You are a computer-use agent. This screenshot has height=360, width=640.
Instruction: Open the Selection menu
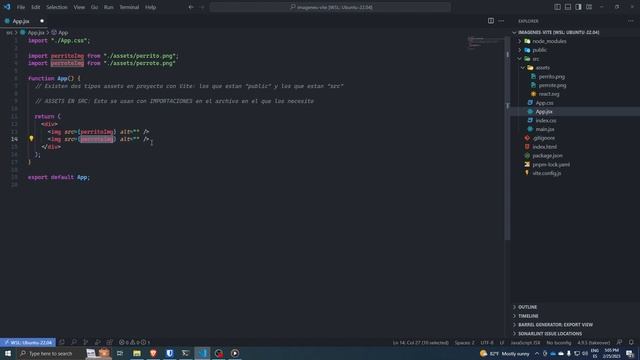(x=57, y=7)
